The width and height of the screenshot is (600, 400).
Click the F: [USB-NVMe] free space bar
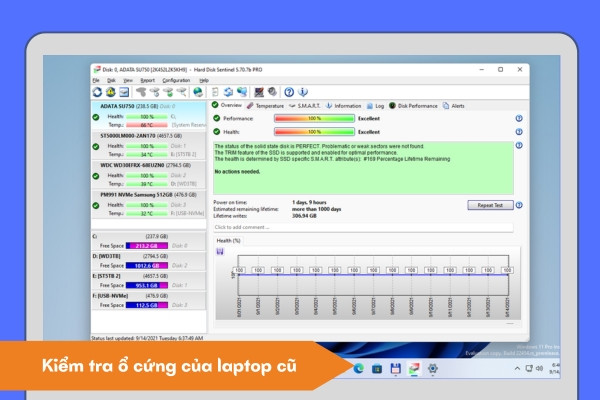click(147, 305)
